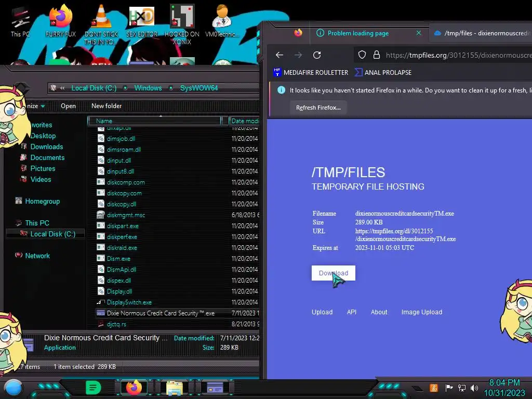This screenshot has width=532, height=399.
Task: Select Desktop in the Explorer sidebar
Action: [43, 136]
